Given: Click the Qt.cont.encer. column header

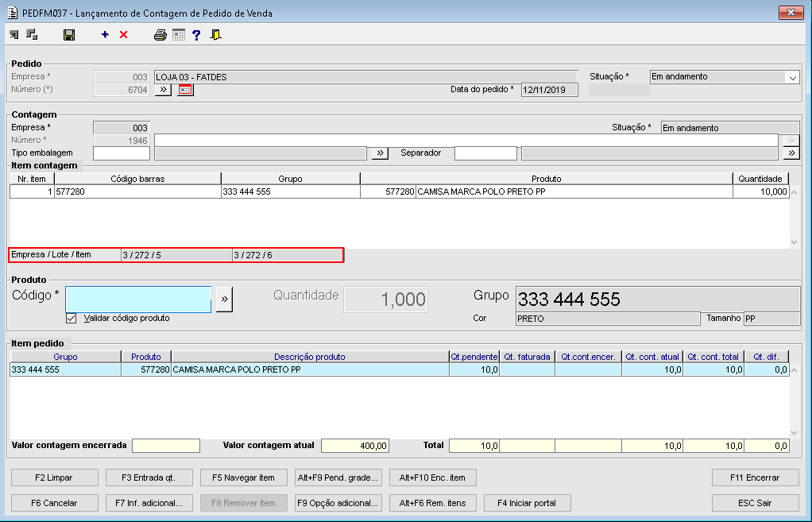Looking at the screenshot, I should 588,357.
